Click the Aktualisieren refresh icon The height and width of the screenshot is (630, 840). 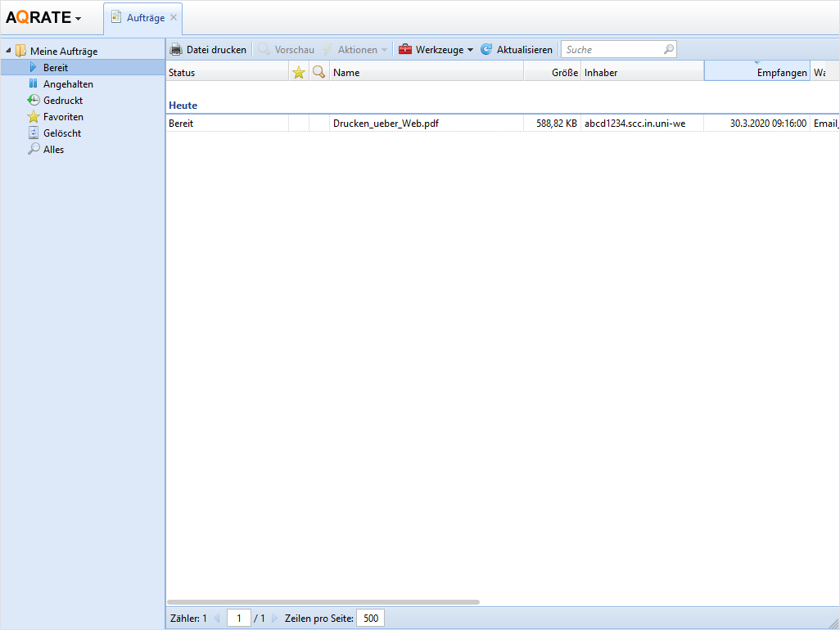pyautogui.click(x=486, y=50)
